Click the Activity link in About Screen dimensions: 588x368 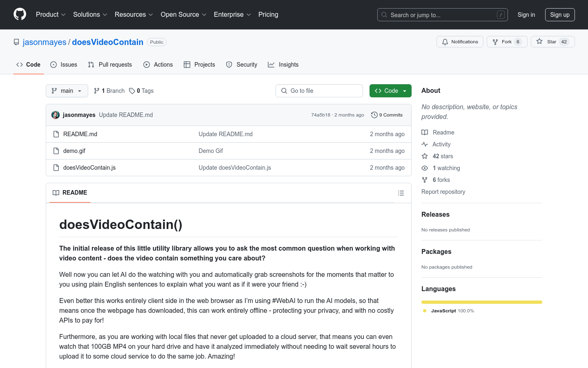click(x=436, y=144)
